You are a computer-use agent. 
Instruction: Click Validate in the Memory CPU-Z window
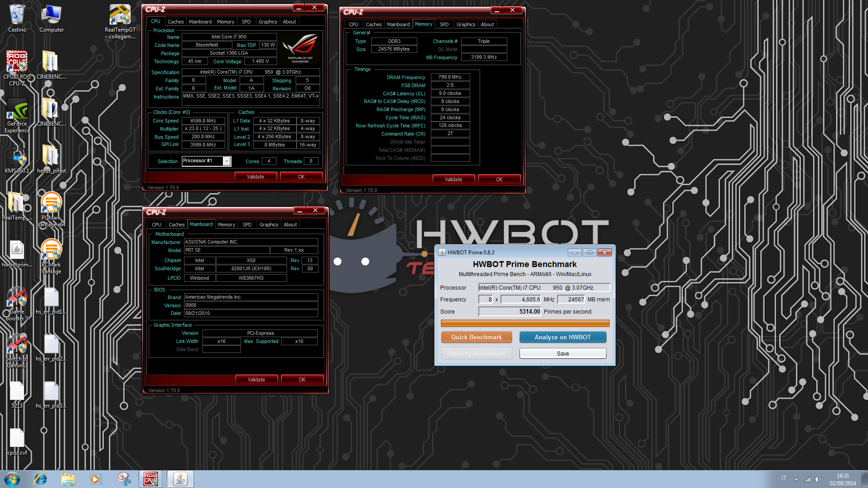point(453,179)
